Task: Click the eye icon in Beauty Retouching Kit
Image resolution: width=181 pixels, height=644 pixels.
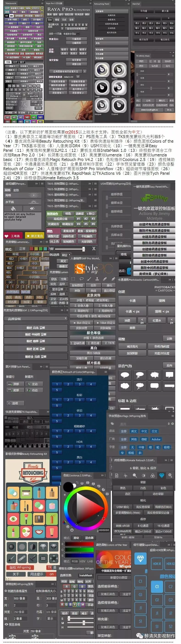Action: tap(13, 519)
